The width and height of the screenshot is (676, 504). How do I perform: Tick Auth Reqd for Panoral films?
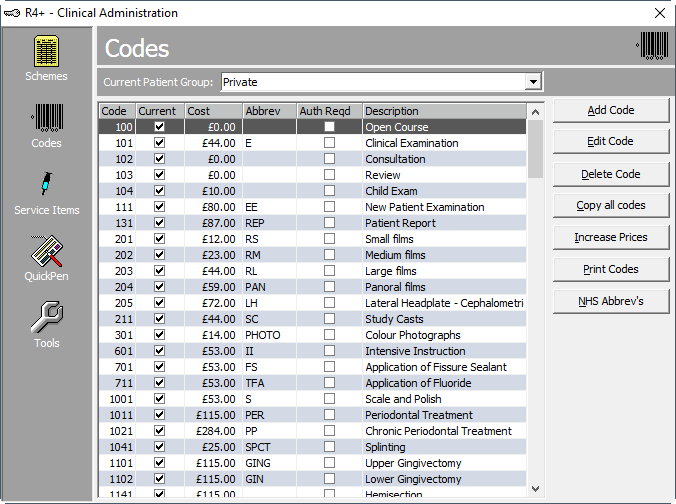tap(329, 287)
